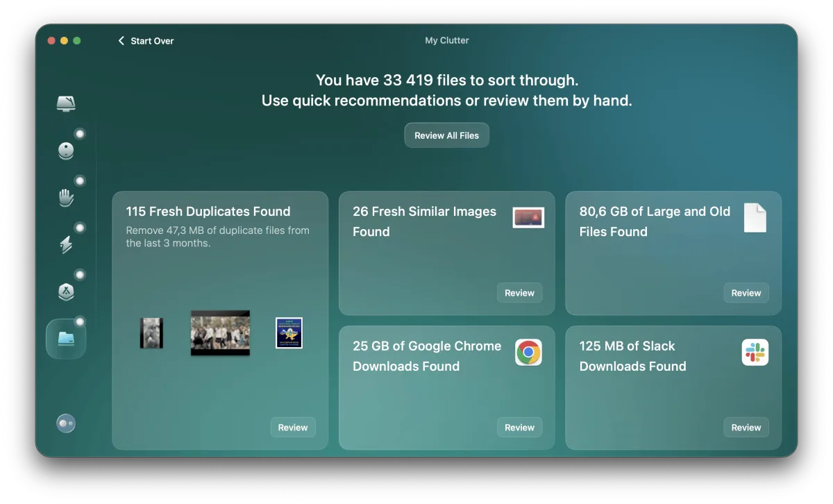Open the Performance lightning bolt sidebar icon
This screenshot has height=504, width=833.
pos(66,244)
